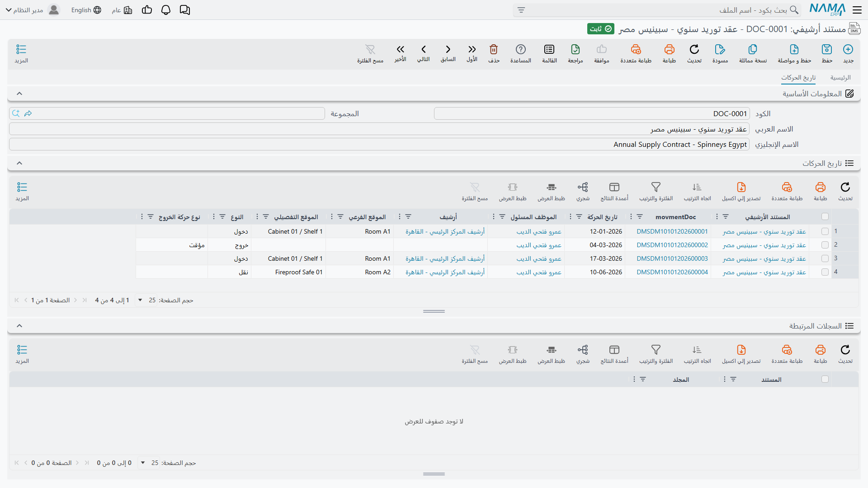Open page size dropdown in السجلات المرتبطة grid
This screenshot has width=868, height=488.
click(149, 463)
